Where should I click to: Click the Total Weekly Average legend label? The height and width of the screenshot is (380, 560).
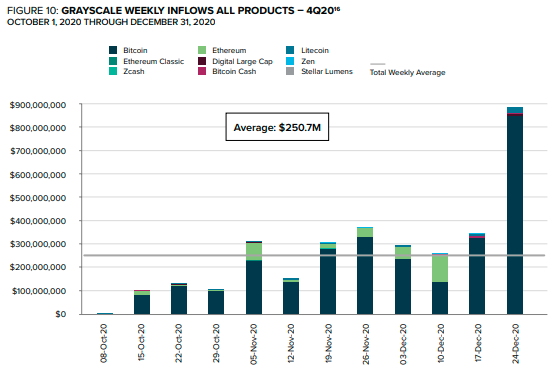(408, 72)
